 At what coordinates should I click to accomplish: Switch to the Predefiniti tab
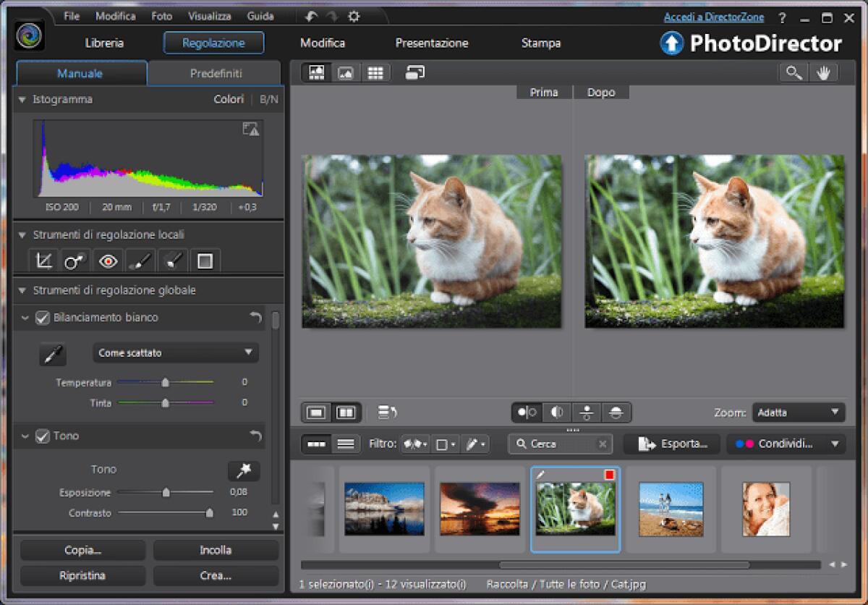pos(213,73)
